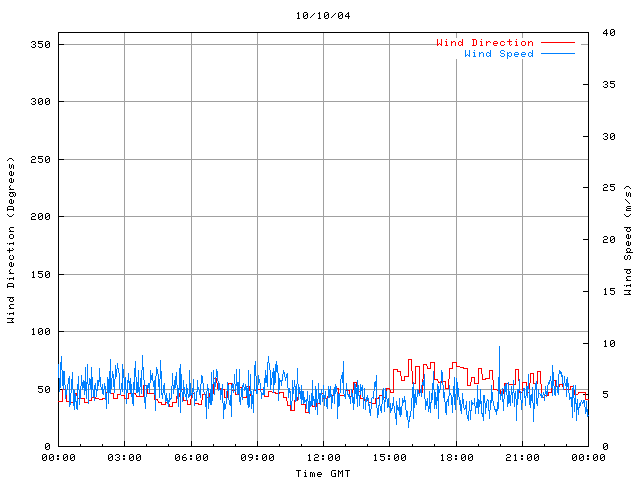Click the 40 m/s speed axis label
Viewport: 640px width, 480px height.
[609, 32]
